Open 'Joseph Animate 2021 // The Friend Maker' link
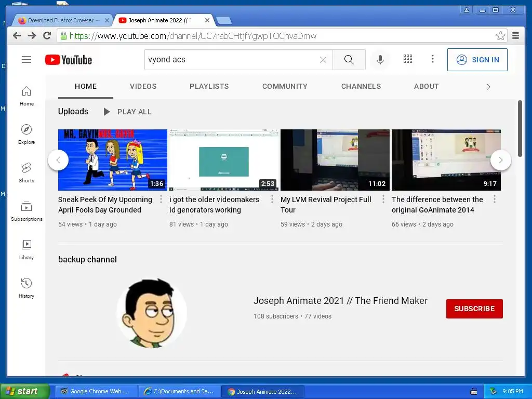Screen dimensions: 532x399 pyautogui.click(x=340, y=301)
